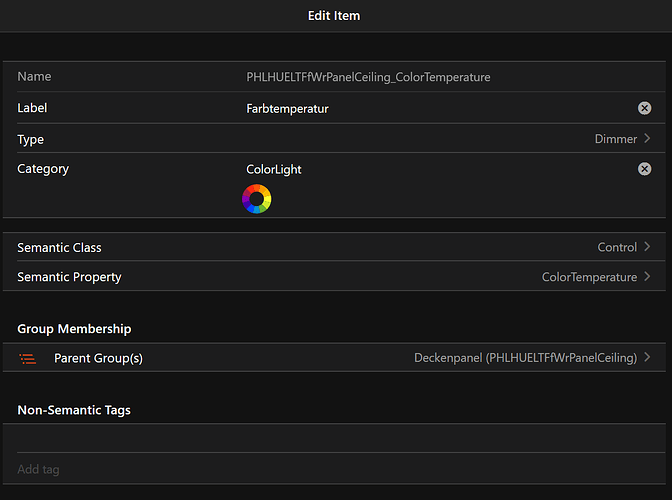Clear the Label field text
The height and width of the screenshot is (500, 672).
644,108
